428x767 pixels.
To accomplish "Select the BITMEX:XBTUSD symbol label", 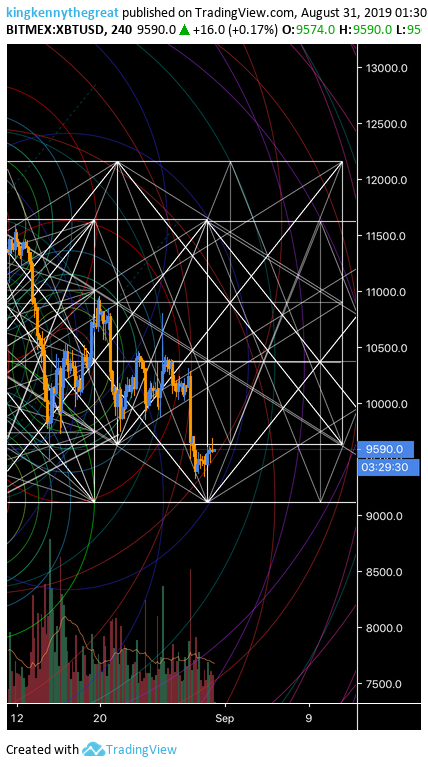I will (x=55, y=30).
